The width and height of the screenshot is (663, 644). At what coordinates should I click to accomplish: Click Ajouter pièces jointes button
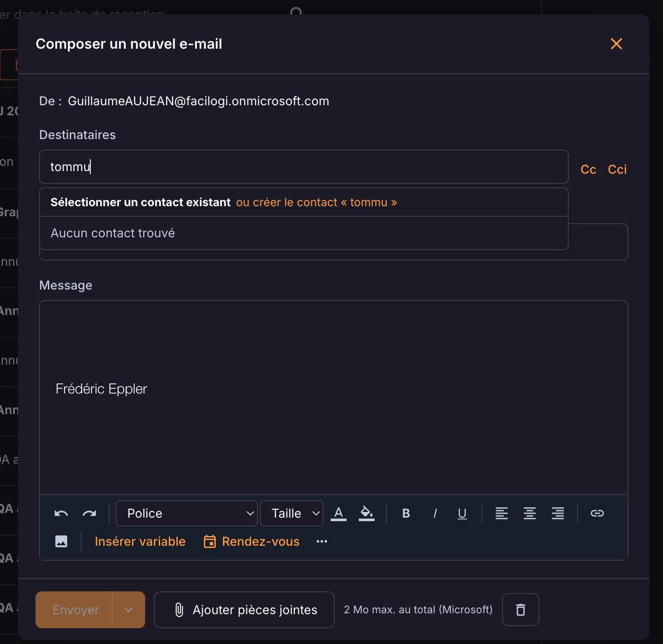click(x=244, y=610)
